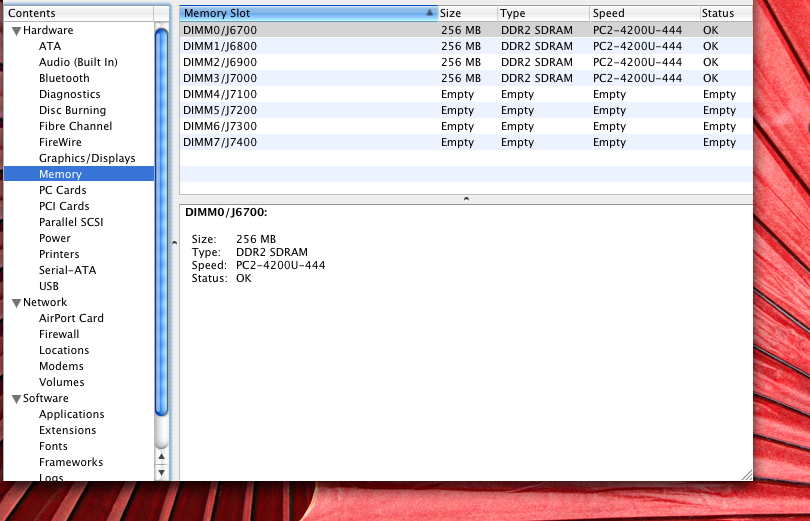Select DIMM2/J6900 row
The image size is (810, 521).
tap(466, 62)
